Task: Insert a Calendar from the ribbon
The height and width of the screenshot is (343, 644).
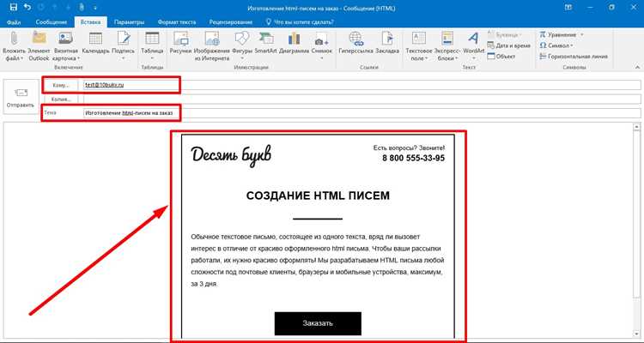Action: [95, 39]
